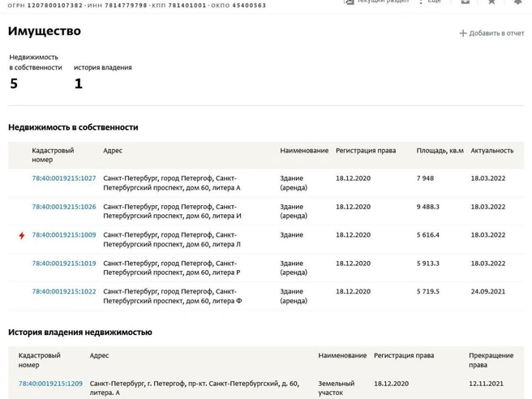Click 'Здание' cell in the литера Л row
532x399 pixels.
click(x=291, y=235)
